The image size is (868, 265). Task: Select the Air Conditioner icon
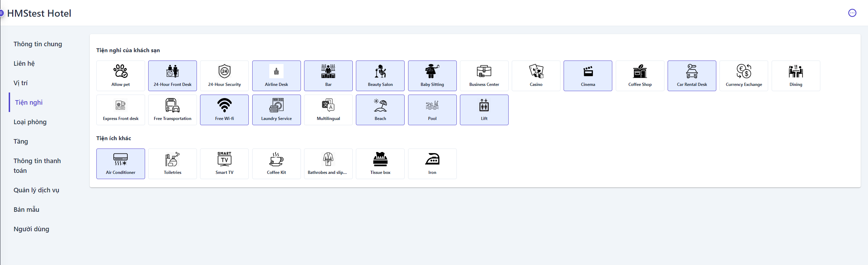pyautogui.click(x=120, y=159)
